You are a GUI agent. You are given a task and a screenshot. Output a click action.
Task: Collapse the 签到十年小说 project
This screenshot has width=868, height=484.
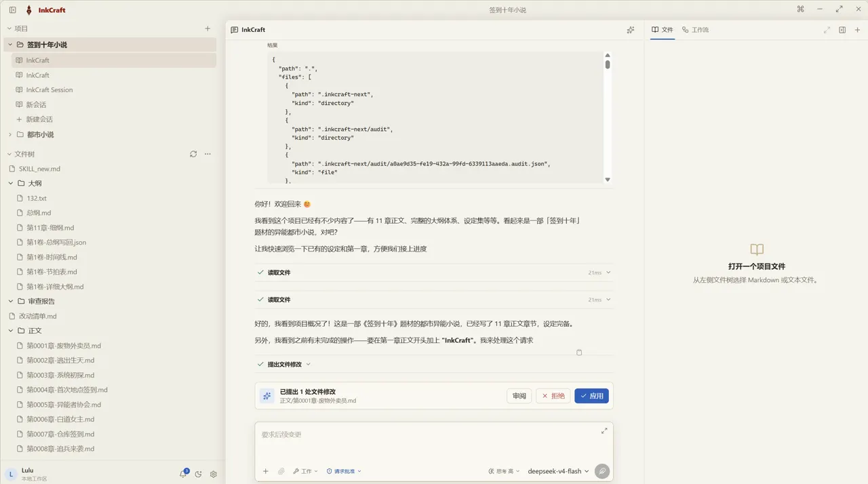pos(10,45)
